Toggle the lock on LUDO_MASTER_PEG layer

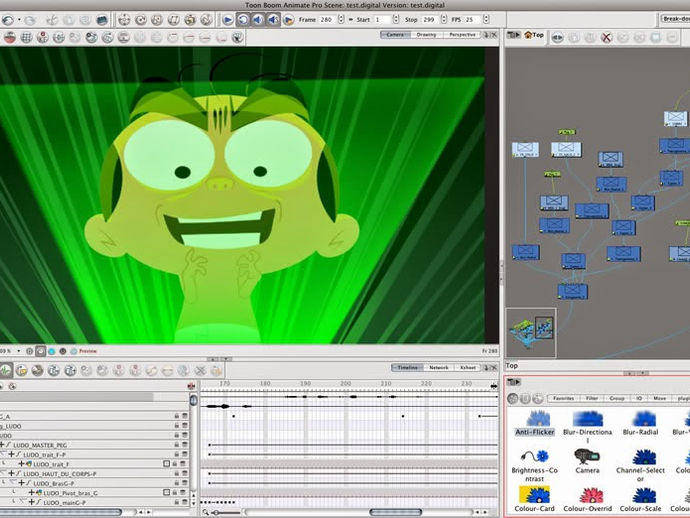tap(176, 445)
